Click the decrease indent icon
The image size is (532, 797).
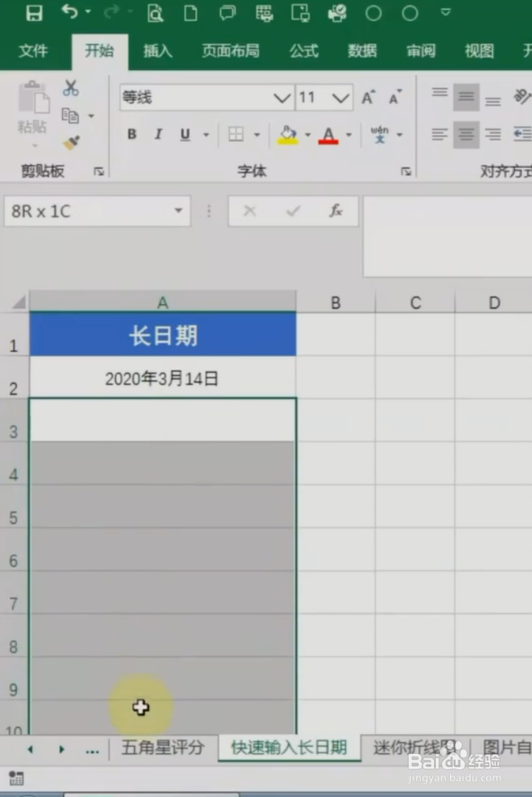tap(522, 134)
